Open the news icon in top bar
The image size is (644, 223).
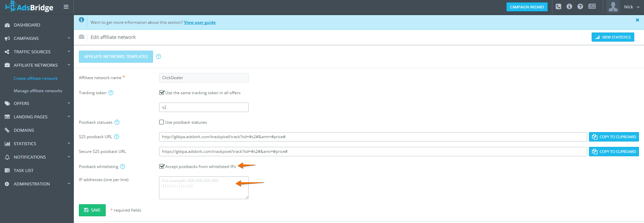click(x=592, y=6)
